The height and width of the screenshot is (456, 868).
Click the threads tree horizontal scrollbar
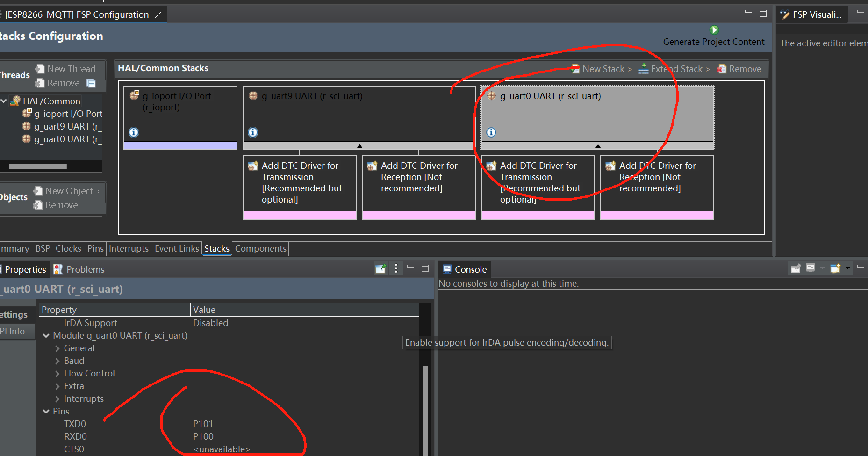coord(38,166)
